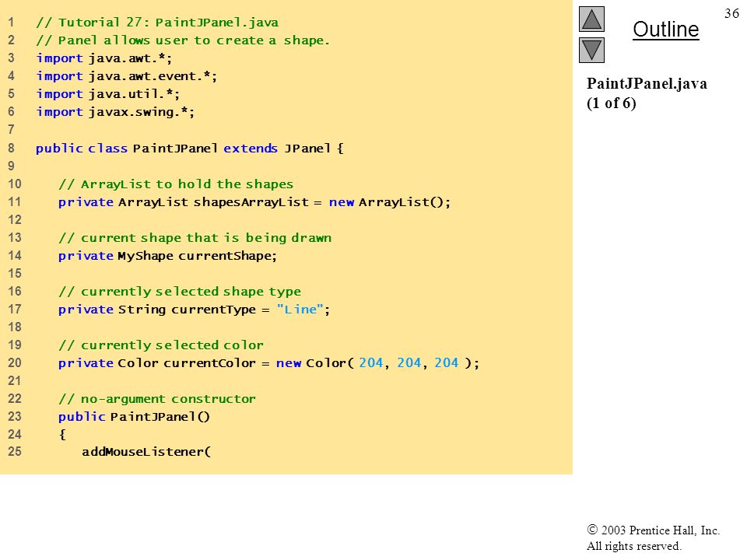The width and height of the screenshot is (747, 560).
Task: Open the Outline link
Action: tap(665, 30)
